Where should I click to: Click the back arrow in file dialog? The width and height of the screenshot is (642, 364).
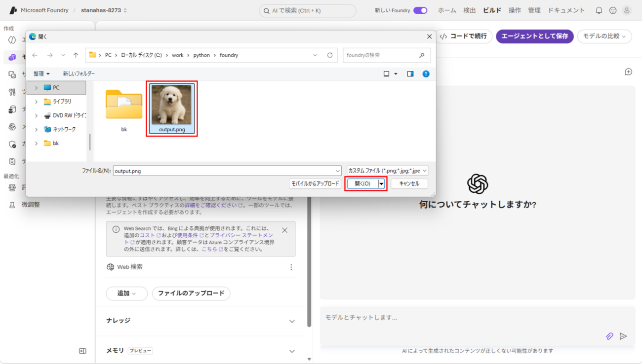click(x=35, y=55)
